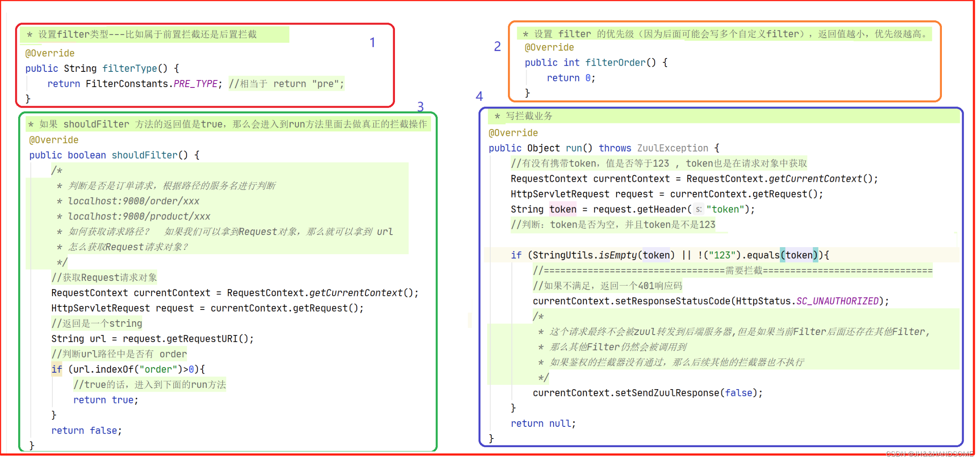980x461 pixels.
Task: Click the comment line "怎么获取Request请求对象？"
Action: click(128, 247)
